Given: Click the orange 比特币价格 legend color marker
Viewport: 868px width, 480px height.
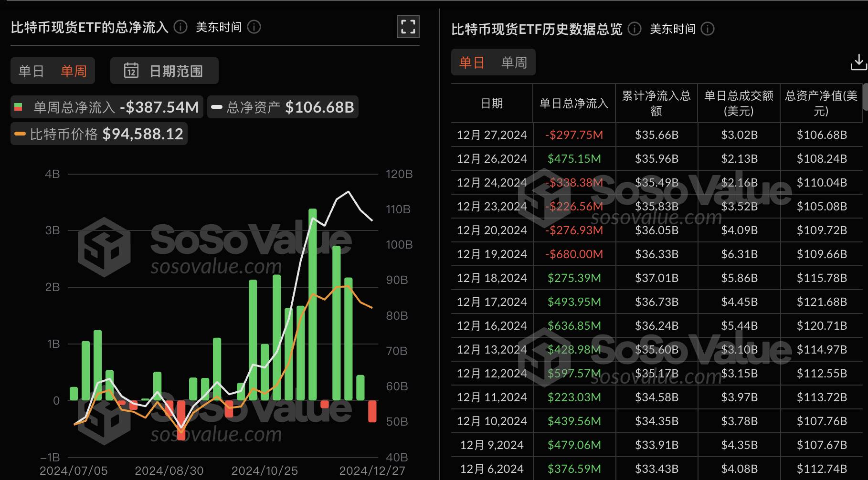Looking at the screenshot, I should click(x=20, y=134).
